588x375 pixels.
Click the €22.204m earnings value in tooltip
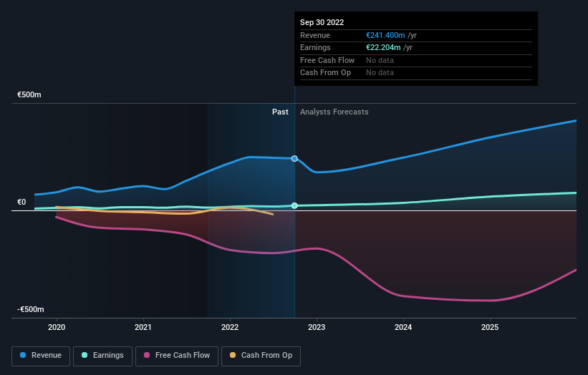coord(383,47)
